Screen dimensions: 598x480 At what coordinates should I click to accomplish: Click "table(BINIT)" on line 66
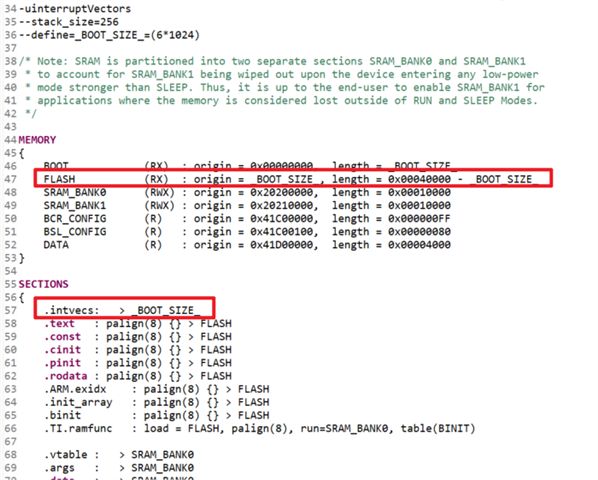tap(438, 429)
